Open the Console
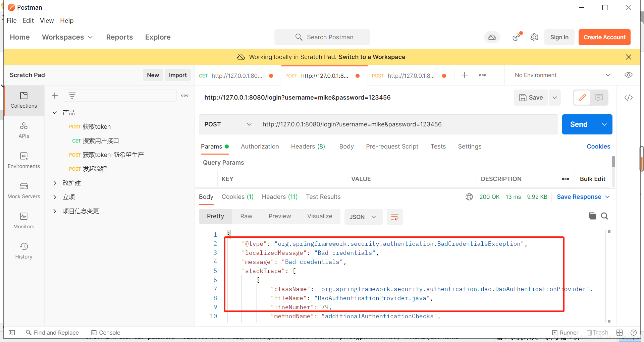Image resolution: width=644 pixels, height=342 pixels. pos(106,333)
